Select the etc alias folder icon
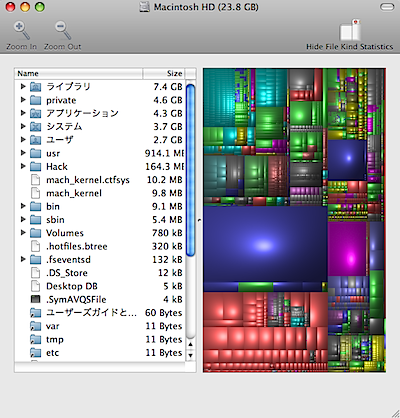400x418 pixels. (x=35, y=353)
